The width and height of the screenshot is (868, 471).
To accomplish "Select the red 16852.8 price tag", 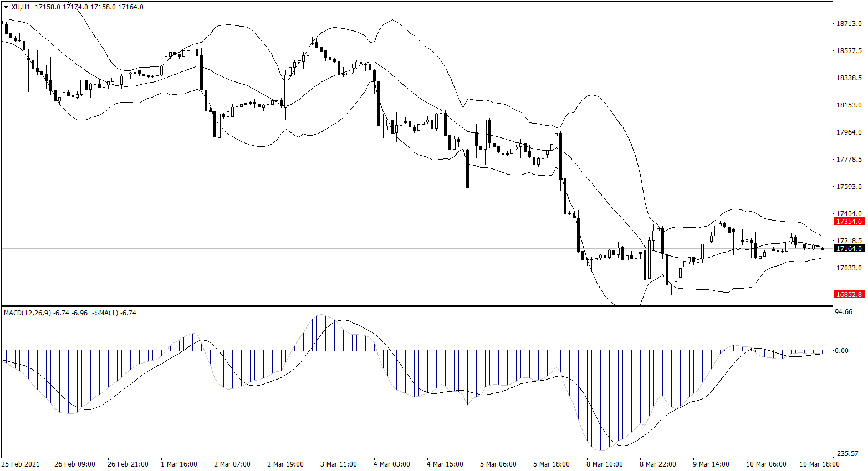I will 849,294.
